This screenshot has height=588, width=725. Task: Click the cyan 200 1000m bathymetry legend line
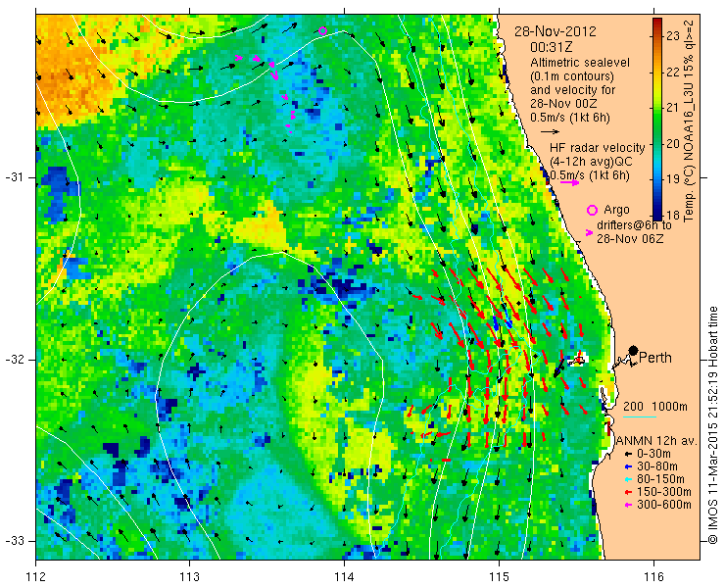pyautogui.click(x=640, y=416)
